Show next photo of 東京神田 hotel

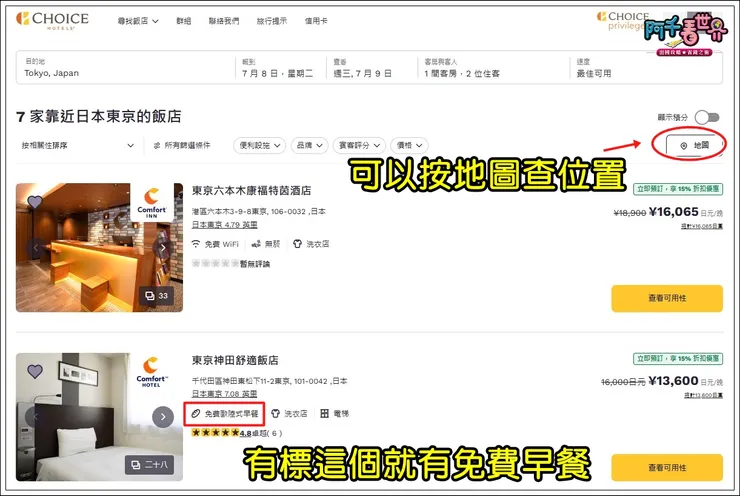pyautogui.click(x=163, y=417)
